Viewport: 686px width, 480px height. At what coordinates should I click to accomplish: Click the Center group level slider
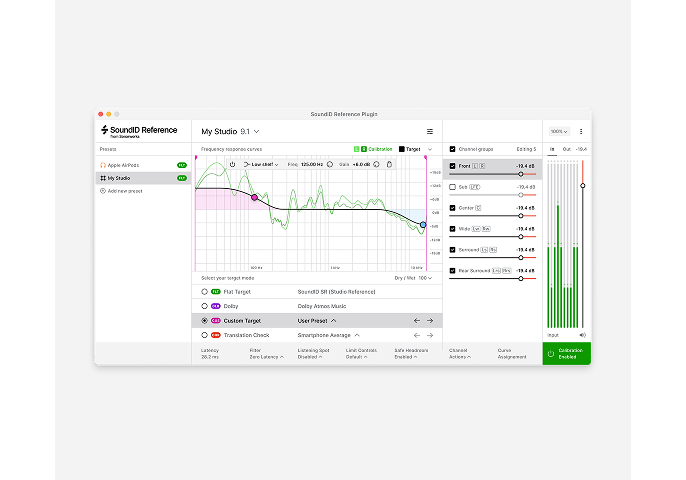coord(492,216)
